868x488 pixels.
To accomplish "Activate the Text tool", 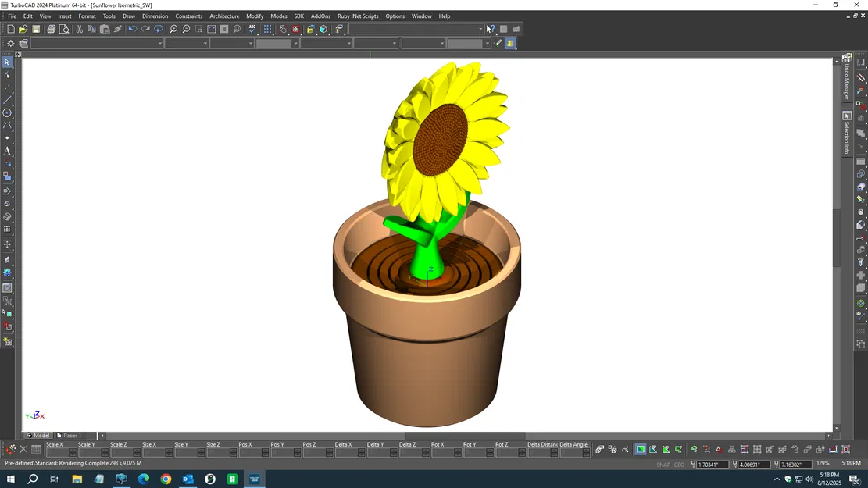I will pos(7,151).
